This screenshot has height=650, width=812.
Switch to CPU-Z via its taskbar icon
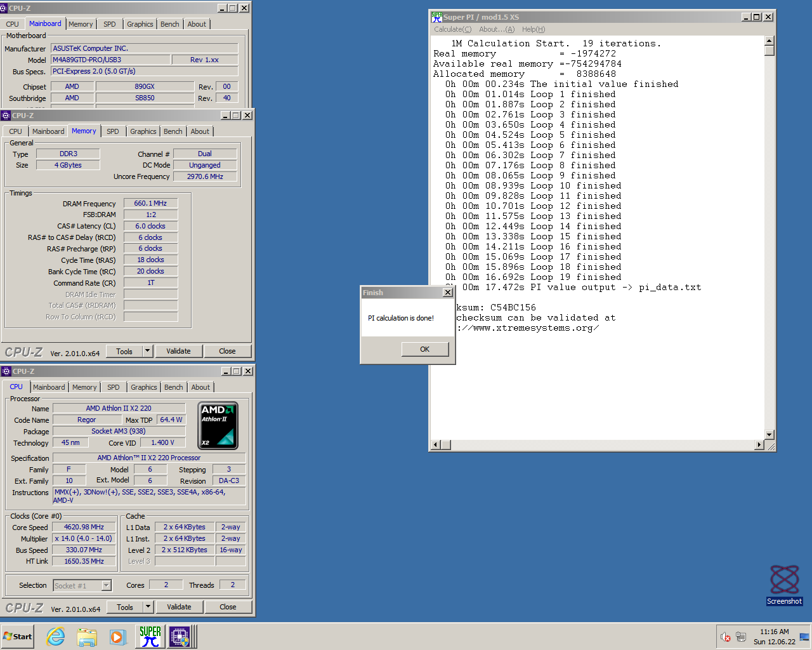pyautogui.click(x=180, y=637)
